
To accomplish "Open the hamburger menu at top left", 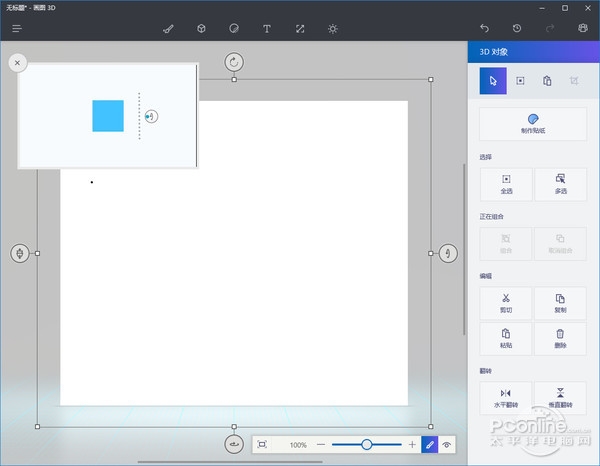I will pyautogui.click(x=17, y=29).
